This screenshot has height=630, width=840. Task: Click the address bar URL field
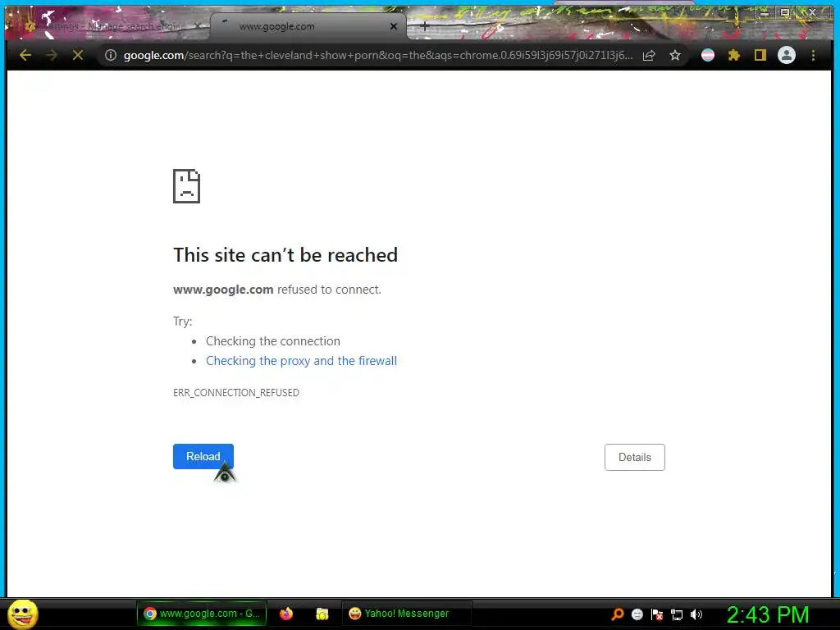377,55
